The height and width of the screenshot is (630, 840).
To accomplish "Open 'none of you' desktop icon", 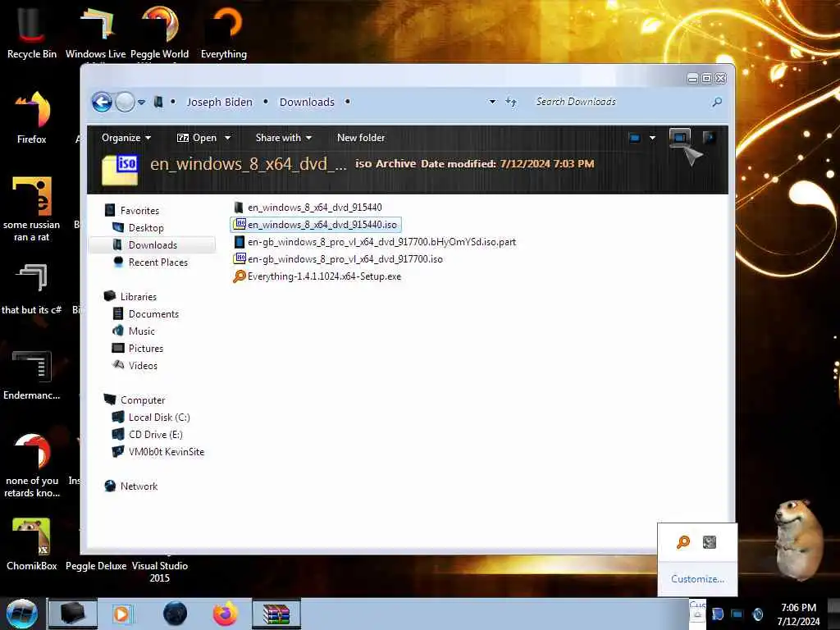I will (x=32, y=465).
